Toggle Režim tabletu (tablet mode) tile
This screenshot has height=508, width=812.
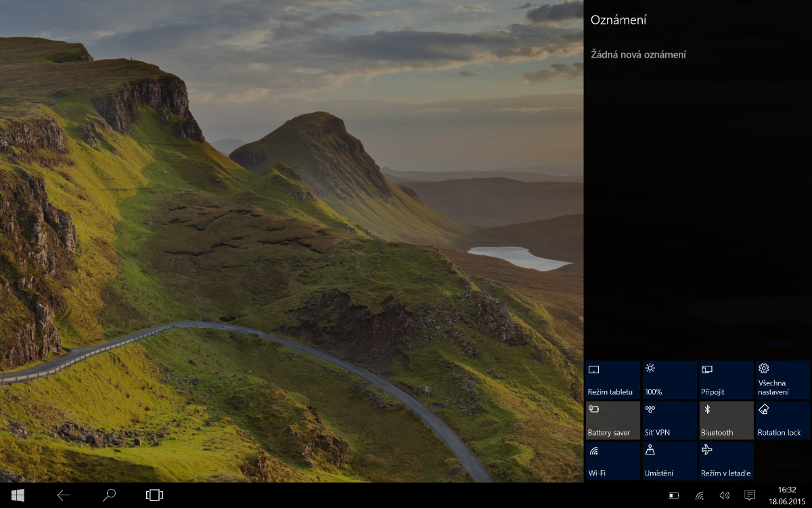point(612,380)
